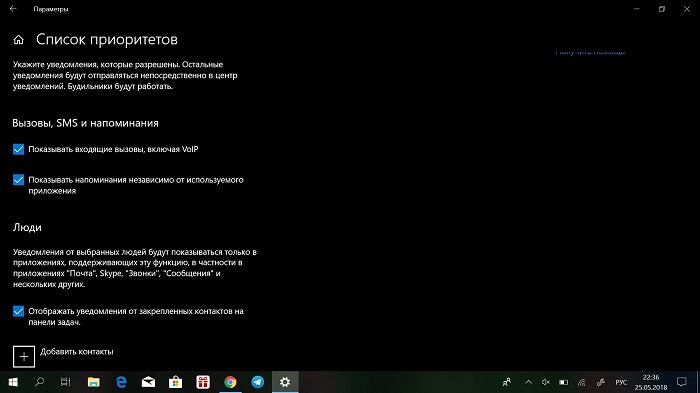Restore down the Settings window

click(x=662, y=8)
